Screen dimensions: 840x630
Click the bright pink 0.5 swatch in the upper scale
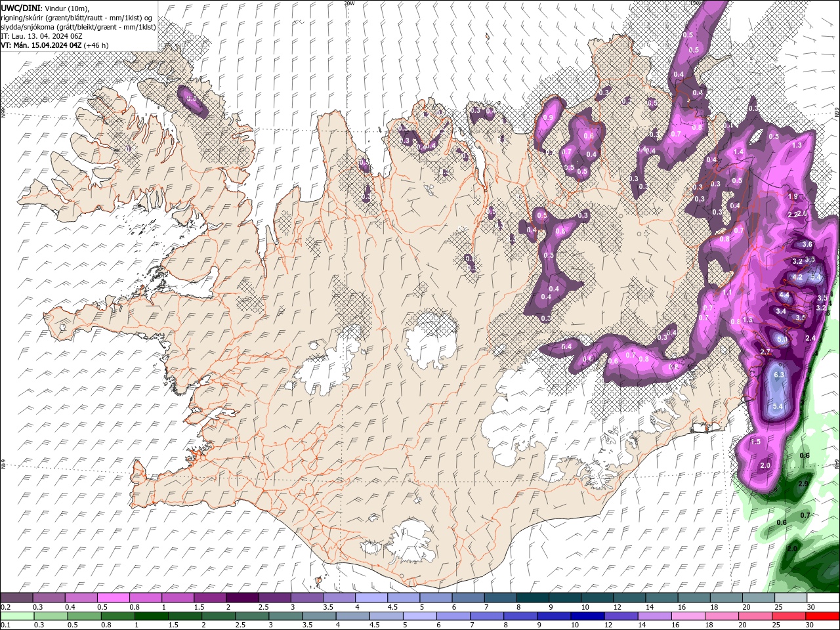(113, 598)
